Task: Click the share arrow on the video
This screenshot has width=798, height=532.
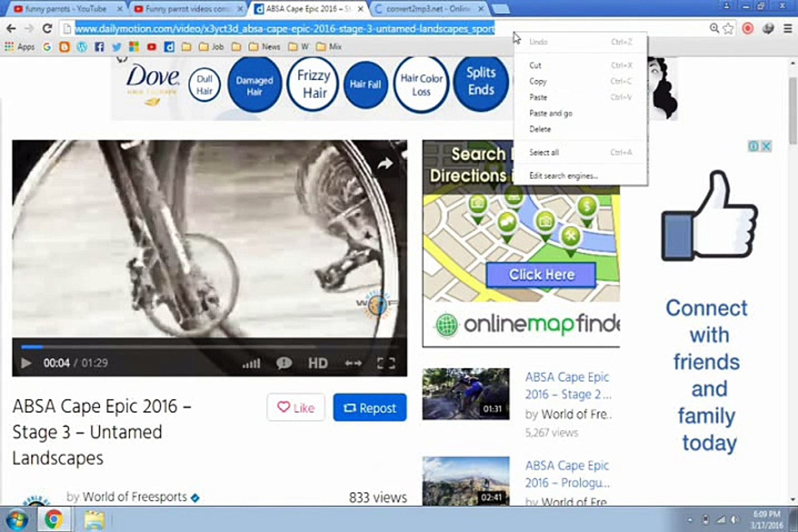Action: [386, 163]
